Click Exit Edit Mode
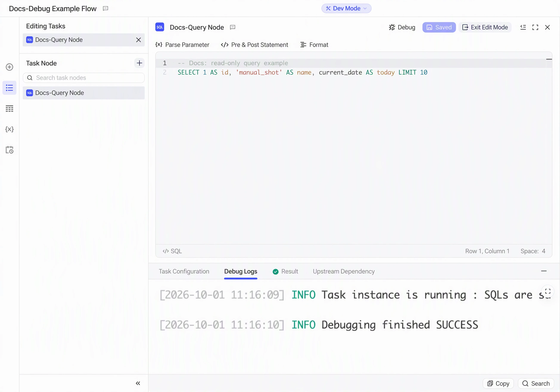 point(485,27)
